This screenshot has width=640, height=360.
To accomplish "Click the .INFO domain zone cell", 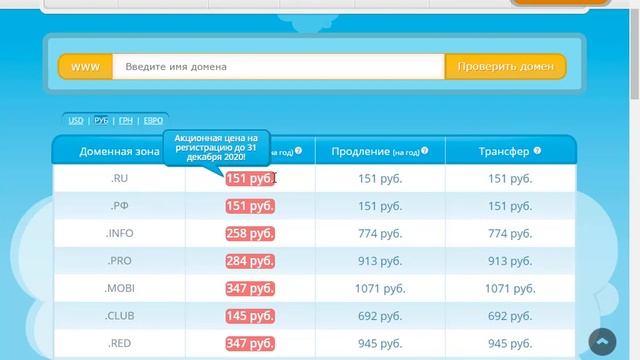I will 119,233.
